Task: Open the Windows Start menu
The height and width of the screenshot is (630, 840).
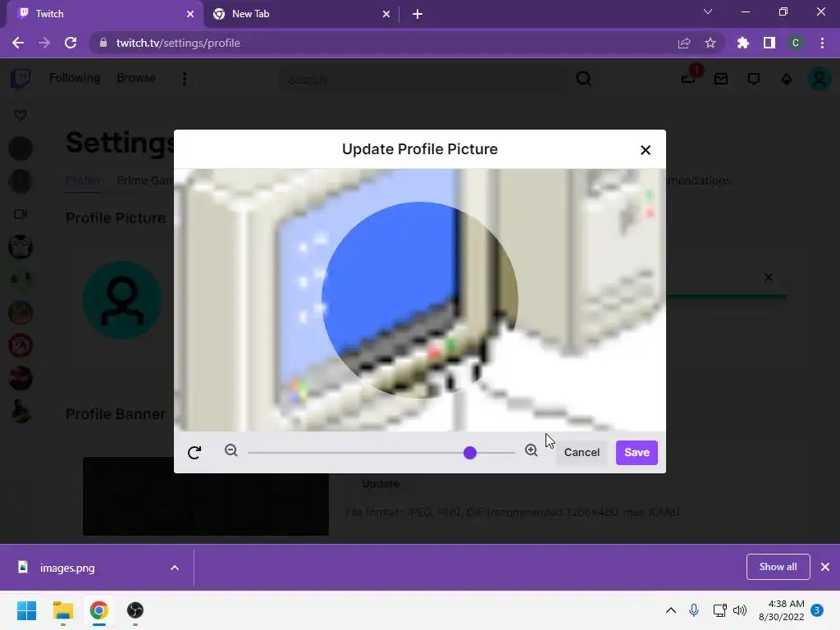Action: (x=26, y=610)
